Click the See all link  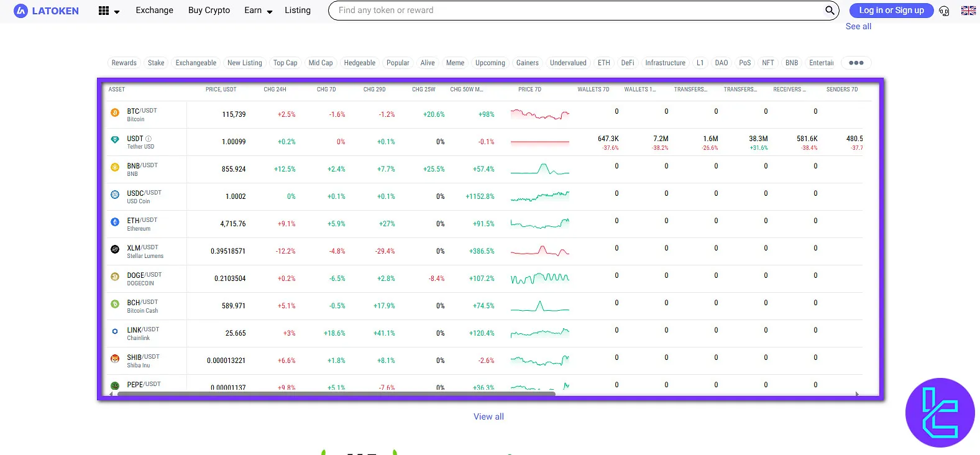(858, 27)
